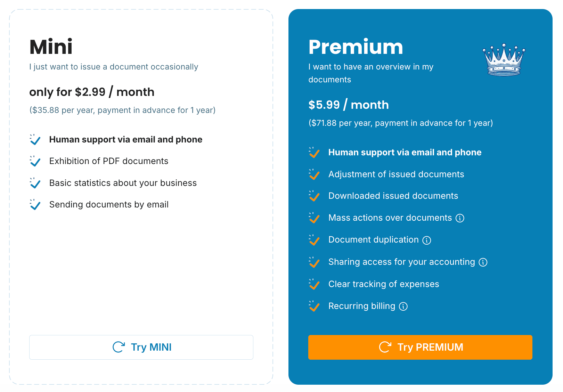
Task: Click info icon for Sharing access for your accounting
Action: (483, 262)
